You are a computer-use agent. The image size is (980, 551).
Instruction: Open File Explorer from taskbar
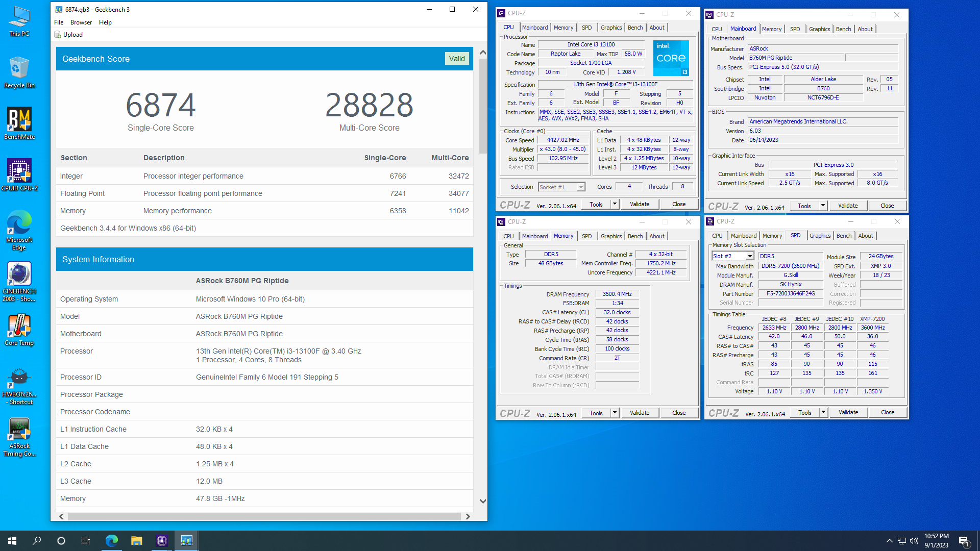[136, 541]
